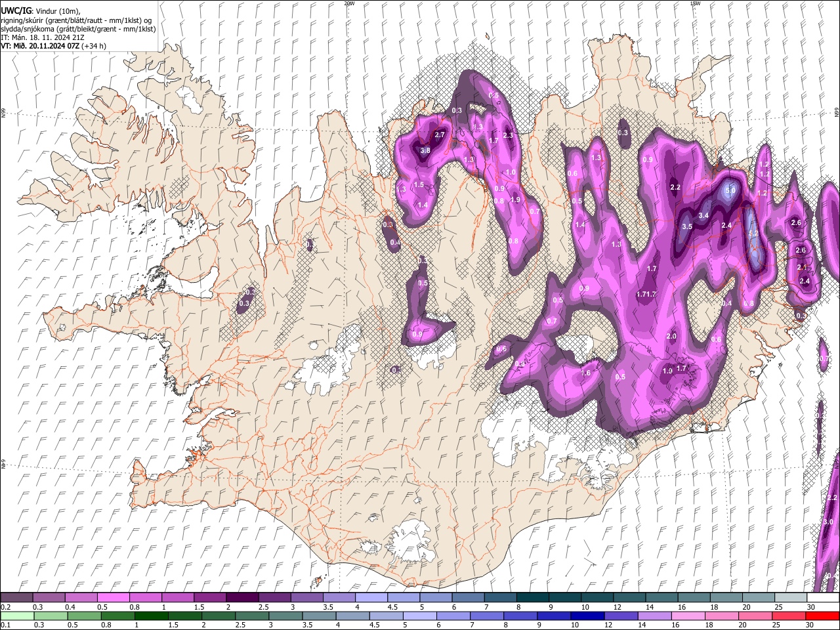Pick the palest green 0.1 swatch in lower legend

[17, 616]
